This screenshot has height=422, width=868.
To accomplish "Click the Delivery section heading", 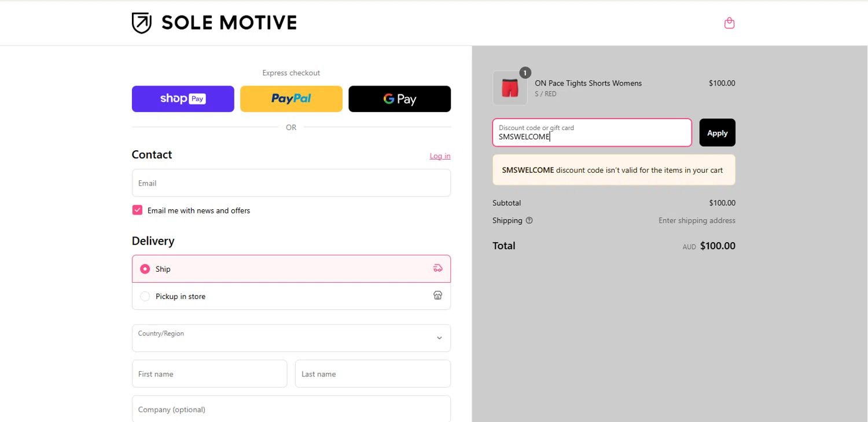I will click(x=153, y=240).
